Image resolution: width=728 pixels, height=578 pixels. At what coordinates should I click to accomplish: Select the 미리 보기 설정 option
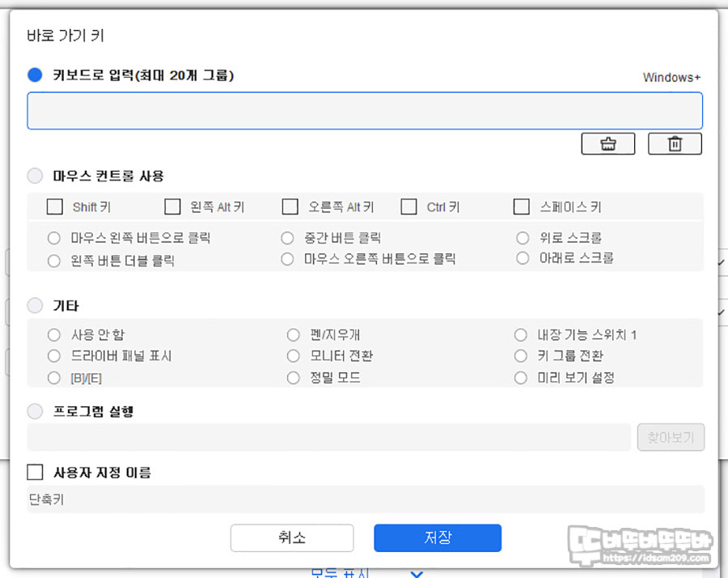pyautogui.click(x=520, y=378)
